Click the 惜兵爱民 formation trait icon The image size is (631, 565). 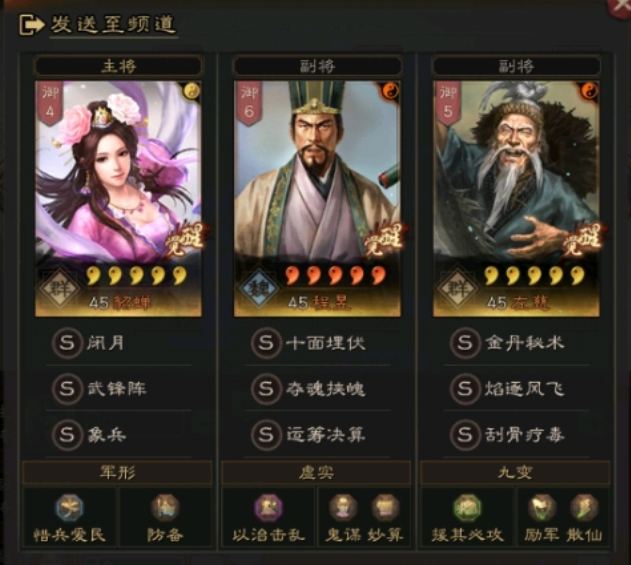[70, 507]
